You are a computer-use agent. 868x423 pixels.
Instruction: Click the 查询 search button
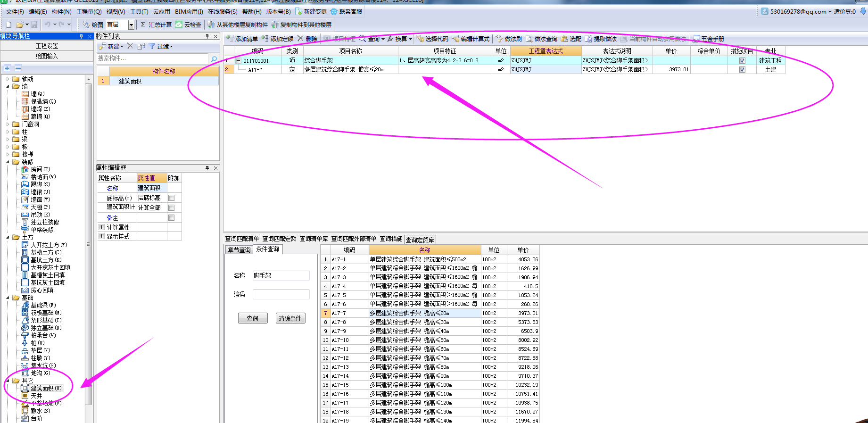tap(253, 318)
